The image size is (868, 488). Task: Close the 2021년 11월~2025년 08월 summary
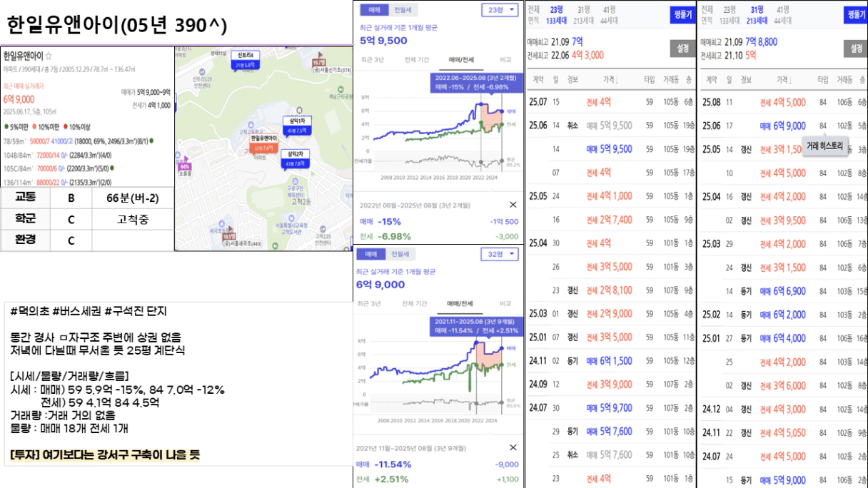[x=513, y=447]
